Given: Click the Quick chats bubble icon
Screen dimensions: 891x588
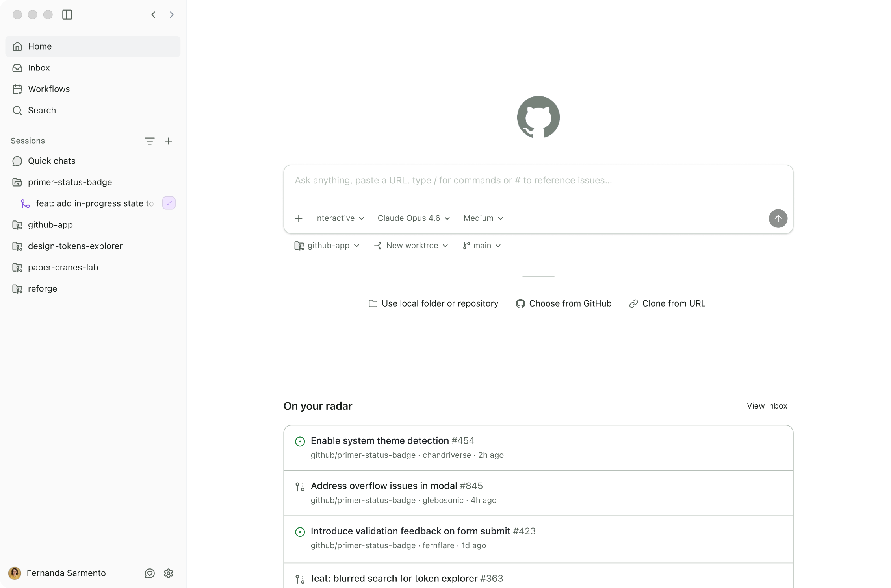Looking at the screenshot, I should pos(17,161).
